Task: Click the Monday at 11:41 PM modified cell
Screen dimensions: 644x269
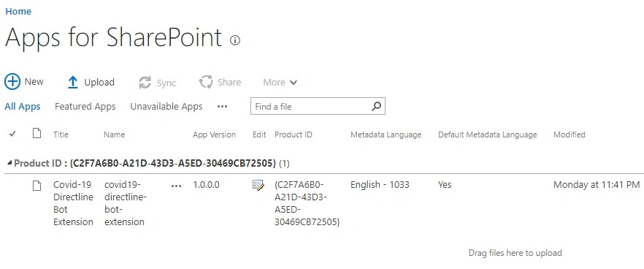Action: point(597,185)
